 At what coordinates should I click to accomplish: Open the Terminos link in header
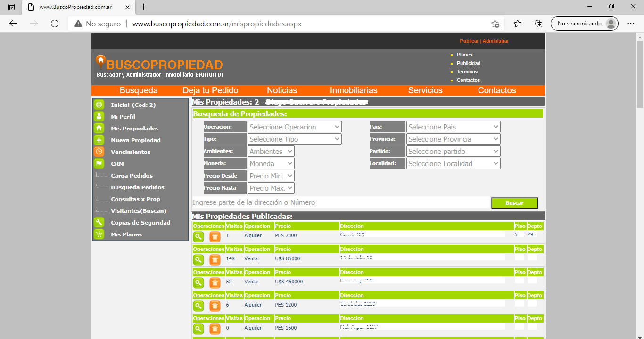click(x=467, y=72)
